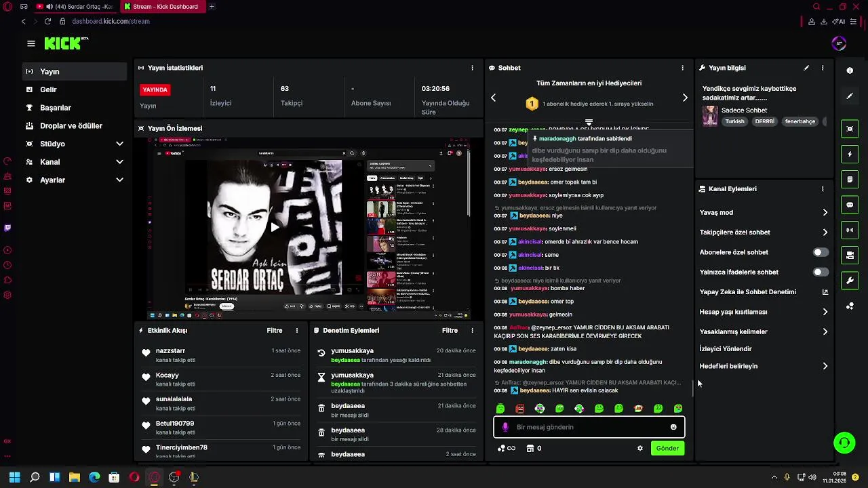Viewport: 868px width, 488px height.
Task: Open Yasaklanmış kelimeler settings
Action: [x=764, y=331]
